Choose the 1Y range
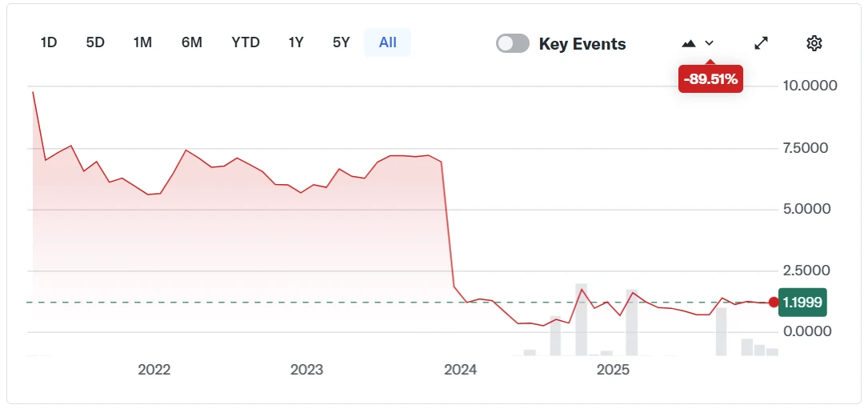The height and width of the screenshot is (409, 868). 296,42
